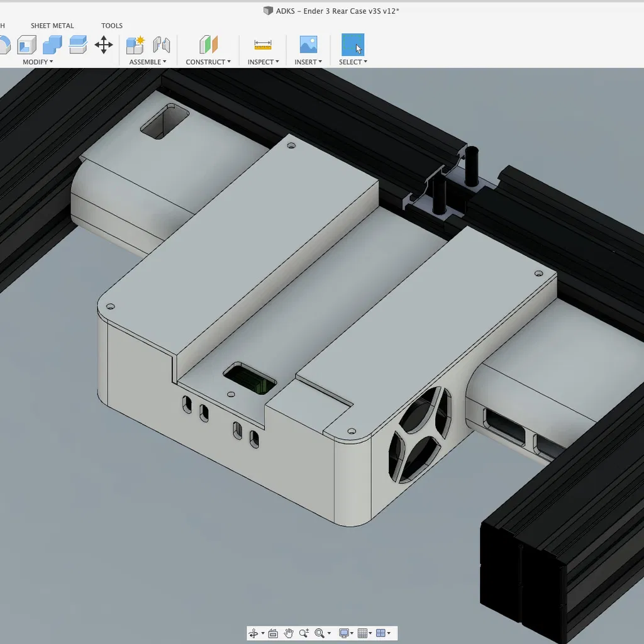Expand the INSPECT dropdown

point(263,62)
